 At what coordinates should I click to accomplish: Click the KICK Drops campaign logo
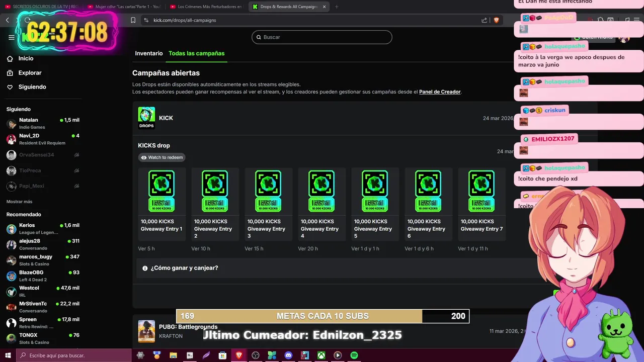[x=146, y=118]
